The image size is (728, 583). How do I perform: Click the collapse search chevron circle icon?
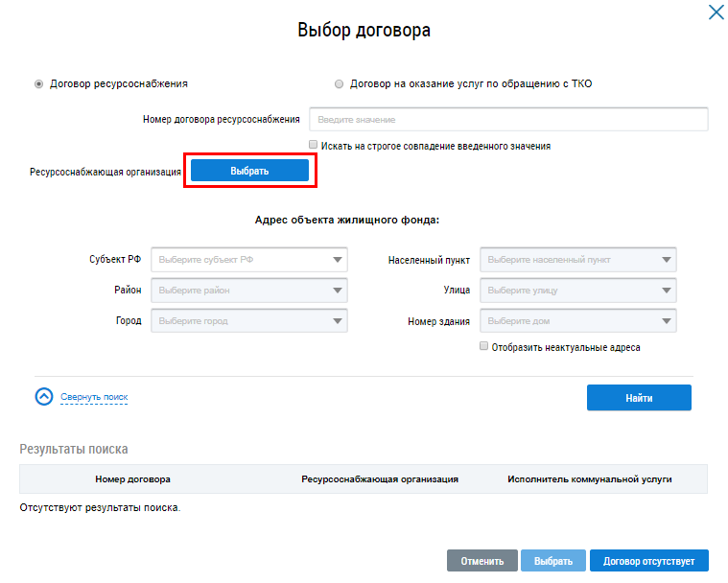pyautogui.click(x=43, y=396)
